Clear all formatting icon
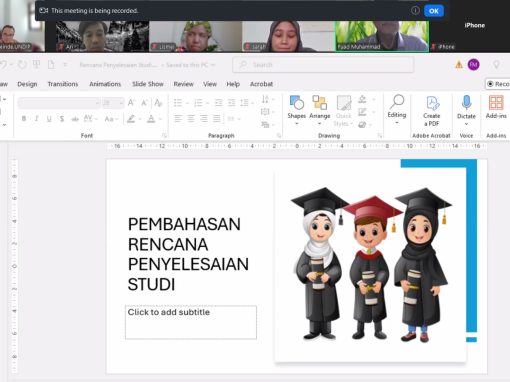 pyautogui.click(x=158, y=103)
